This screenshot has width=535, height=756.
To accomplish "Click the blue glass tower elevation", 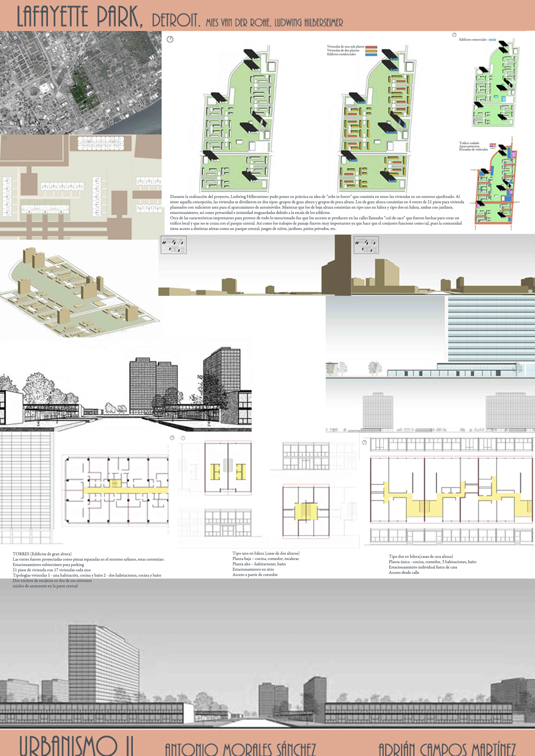I will point(491,329).
